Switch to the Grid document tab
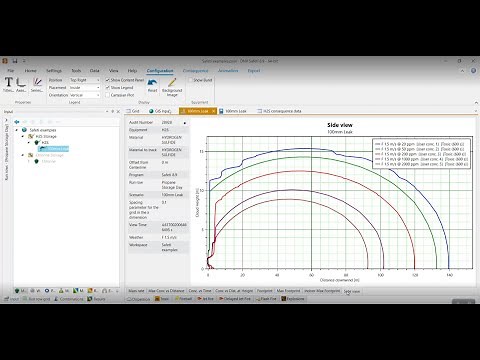This screenshot has width=480, height=360. click(133, 111)
